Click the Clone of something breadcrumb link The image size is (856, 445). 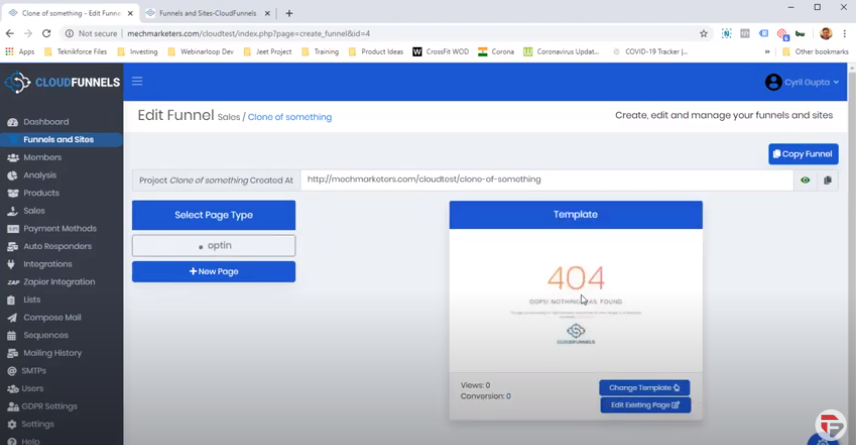point(290,117)
